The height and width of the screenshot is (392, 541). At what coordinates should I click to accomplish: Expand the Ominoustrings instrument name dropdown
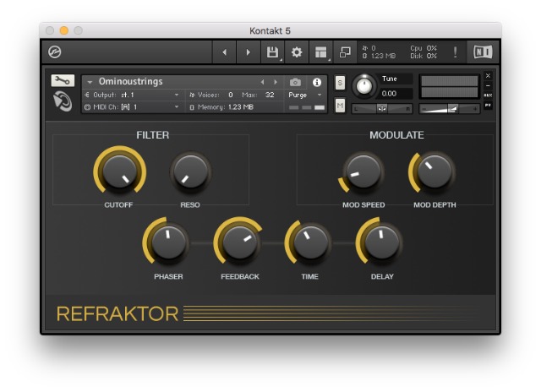[90, 82]
